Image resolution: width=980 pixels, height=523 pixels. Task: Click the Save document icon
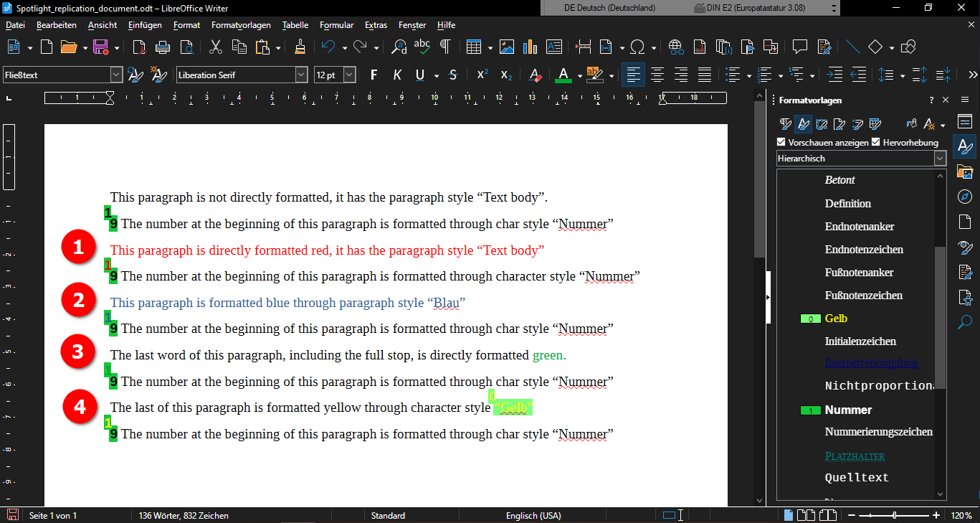point(100,47)
